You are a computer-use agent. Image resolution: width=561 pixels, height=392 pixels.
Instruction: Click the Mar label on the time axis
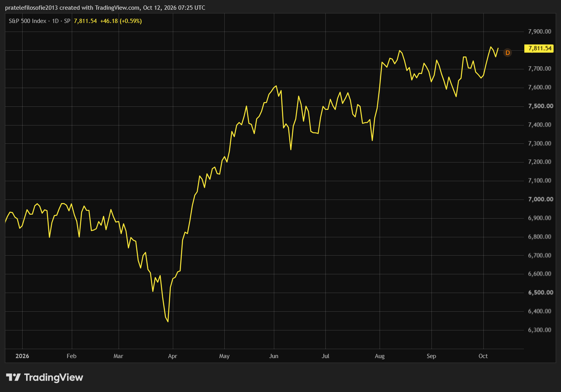point(118,356)
